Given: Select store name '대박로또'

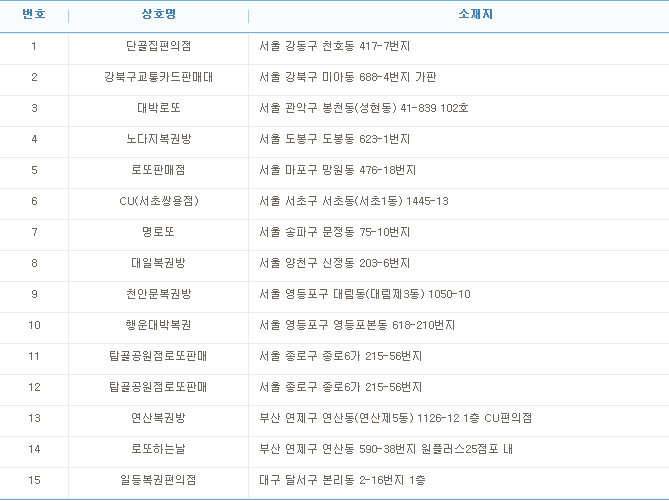Looking at the screenshot, I should [158, 108].
